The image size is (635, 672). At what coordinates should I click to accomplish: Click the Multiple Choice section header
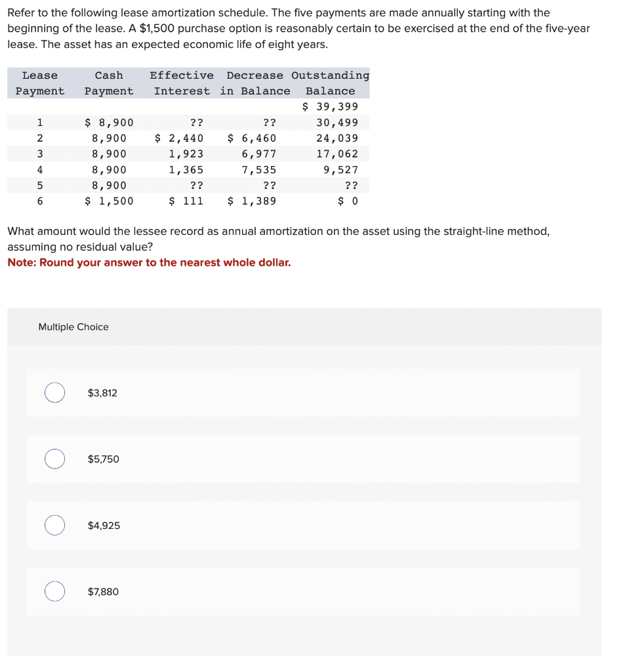point(73,326)
